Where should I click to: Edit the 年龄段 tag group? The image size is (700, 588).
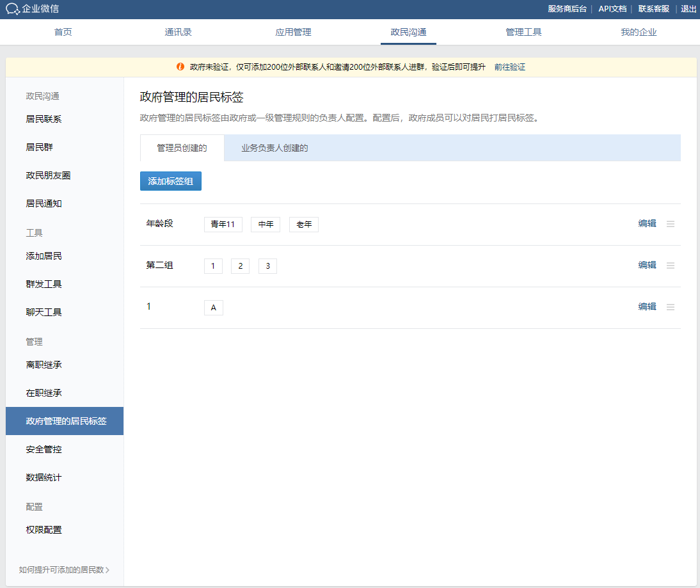click(647, 223)
